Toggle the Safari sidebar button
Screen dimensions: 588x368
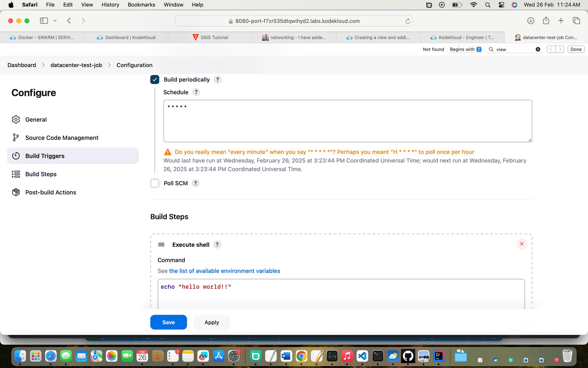[x=44, y=21]
